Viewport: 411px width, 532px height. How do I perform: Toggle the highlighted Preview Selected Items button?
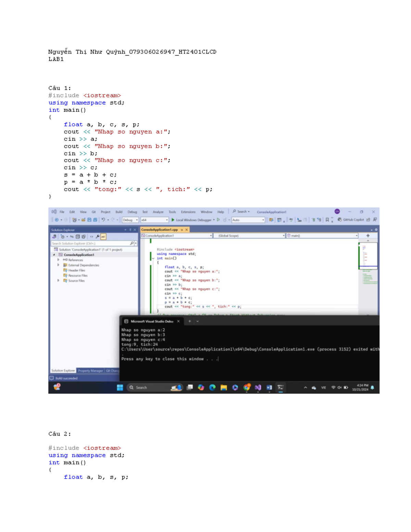pos(103,236)
